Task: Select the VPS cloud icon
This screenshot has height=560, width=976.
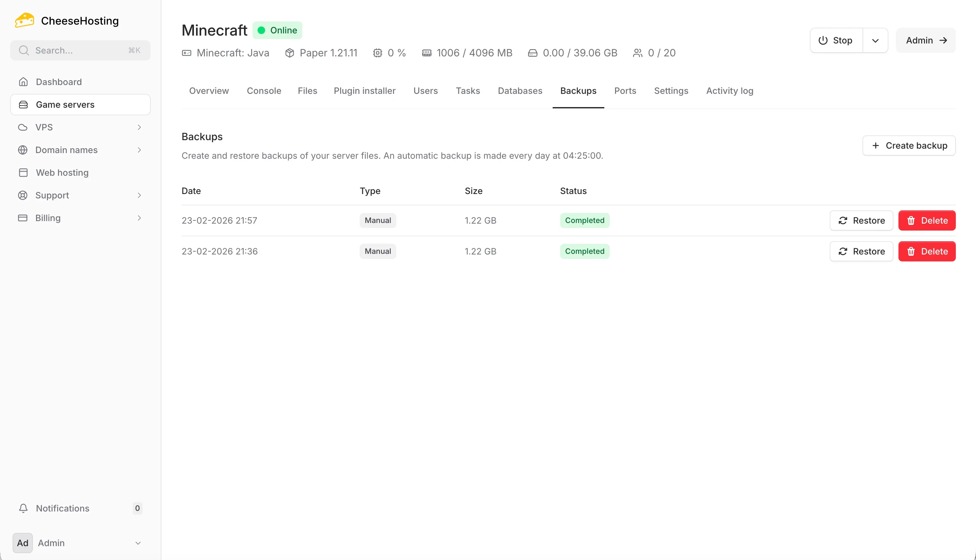Action: click(22, 127)
